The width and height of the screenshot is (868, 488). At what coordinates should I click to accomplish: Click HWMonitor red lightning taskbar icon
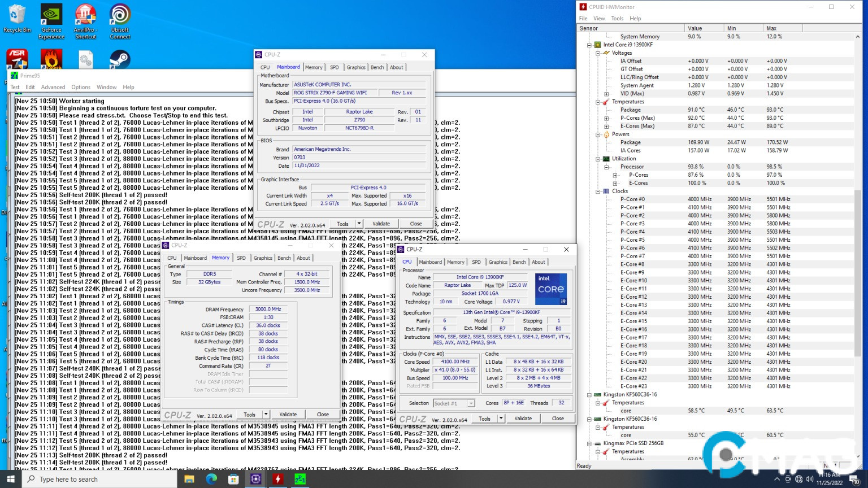278,479
